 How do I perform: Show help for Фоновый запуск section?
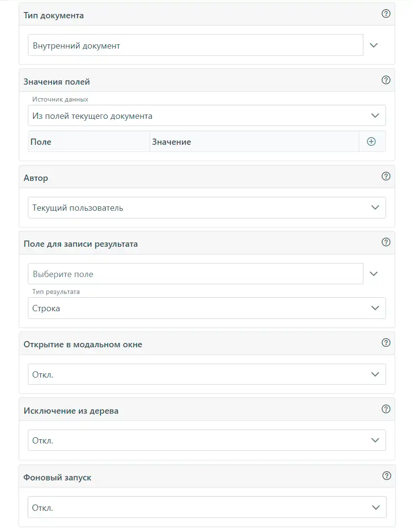point(386,476)
